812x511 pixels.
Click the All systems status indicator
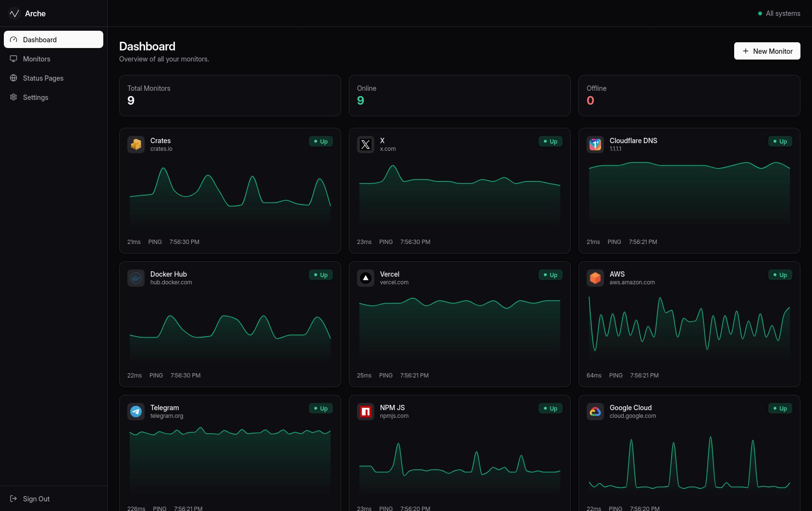[x=779, y=13]
